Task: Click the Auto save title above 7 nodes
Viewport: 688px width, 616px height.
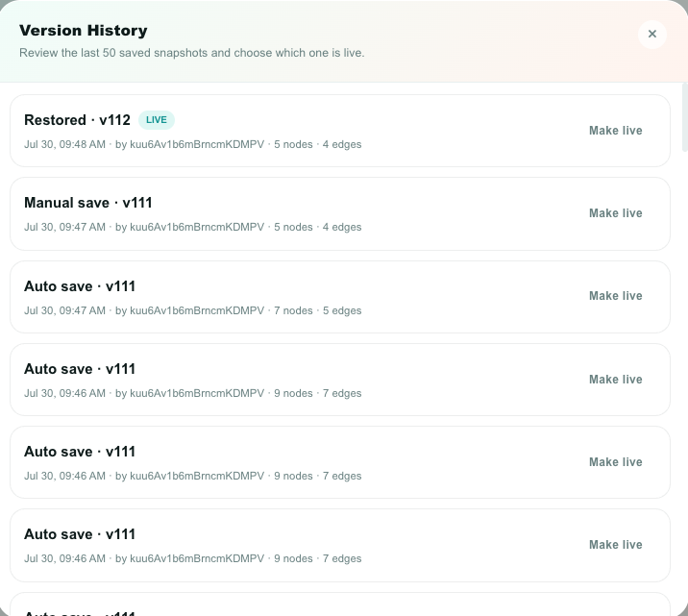Action: pyautogui.click(x=80, y=286)
